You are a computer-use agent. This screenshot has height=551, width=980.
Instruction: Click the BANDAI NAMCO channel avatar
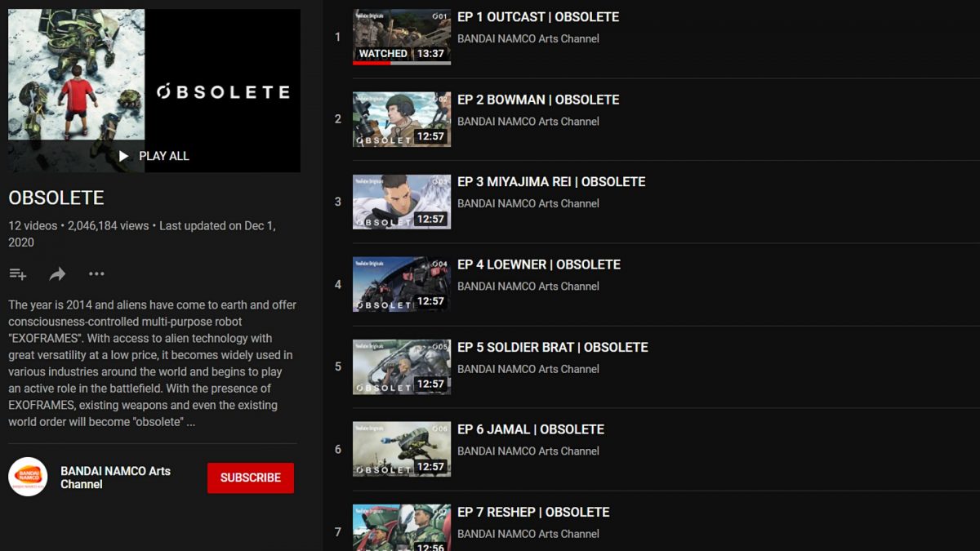[28, 477]
